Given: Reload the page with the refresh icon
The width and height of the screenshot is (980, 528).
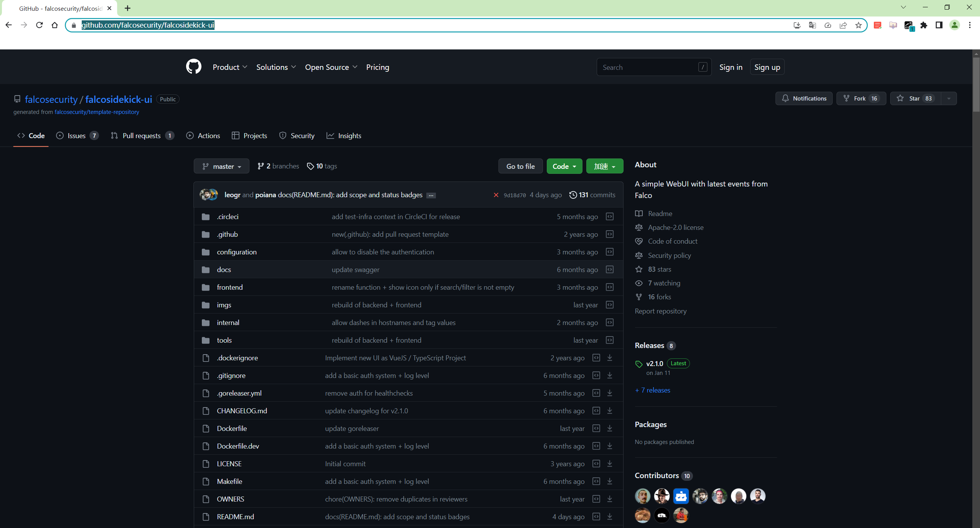Looking at the screenshot, I should (x=39, y=25).
